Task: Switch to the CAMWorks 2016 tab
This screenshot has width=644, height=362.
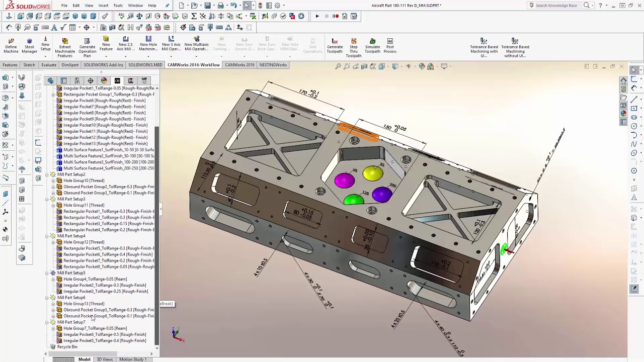Action: click(x=239, y=65)
